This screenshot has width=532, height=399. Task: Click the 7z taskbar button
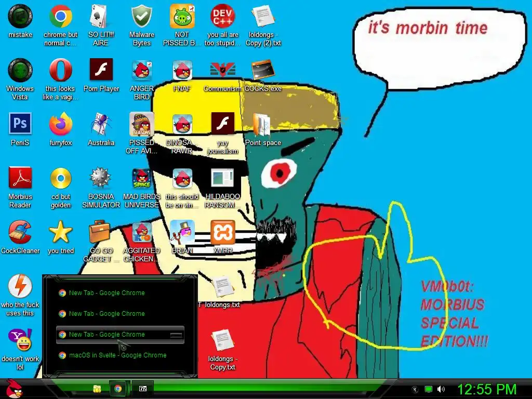tap(143, 389)
